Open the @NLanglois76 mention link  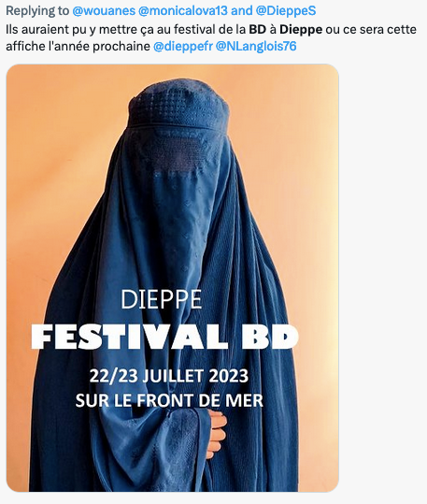click(x=256, y=47)
